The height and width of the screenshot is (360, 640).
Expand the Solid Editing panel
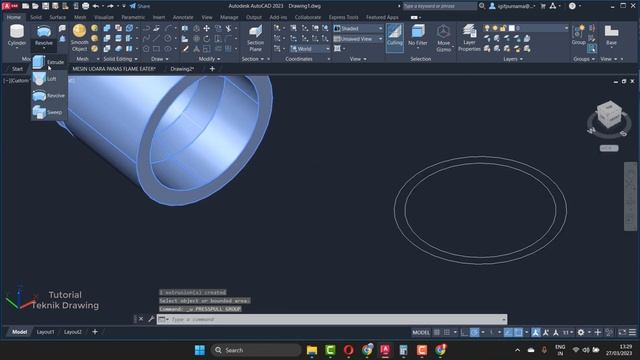coord(120,59)
